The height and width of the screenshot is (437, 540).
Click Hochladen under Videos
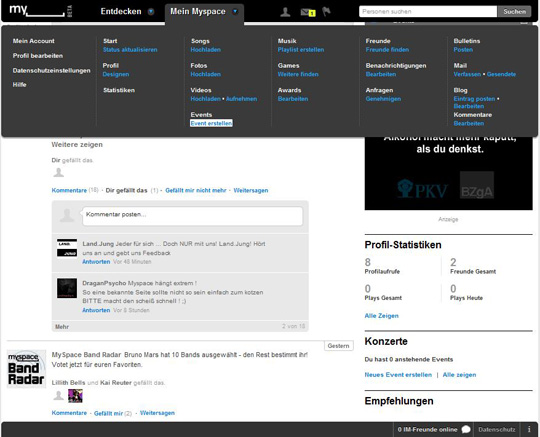(x=206, y=99)
